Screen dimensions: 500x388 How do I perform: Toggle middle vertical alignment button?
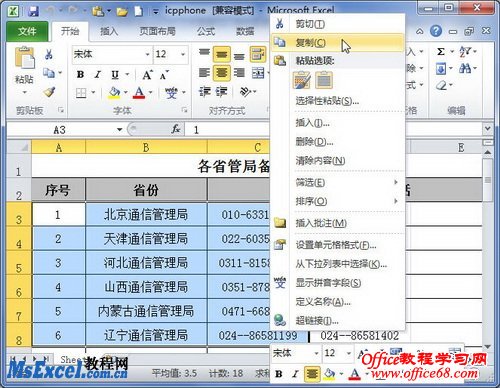[222, 54]
